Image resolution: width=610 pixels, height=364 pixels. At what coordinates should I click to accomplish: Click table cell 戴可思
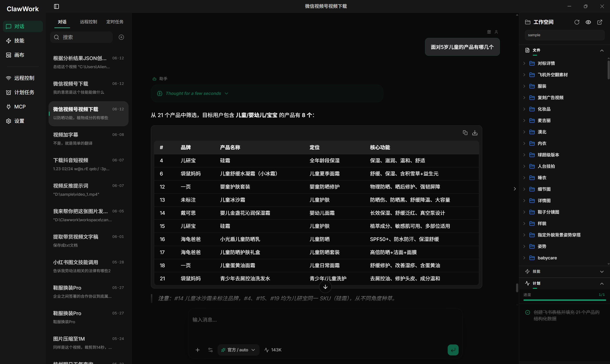pos(188,213)
